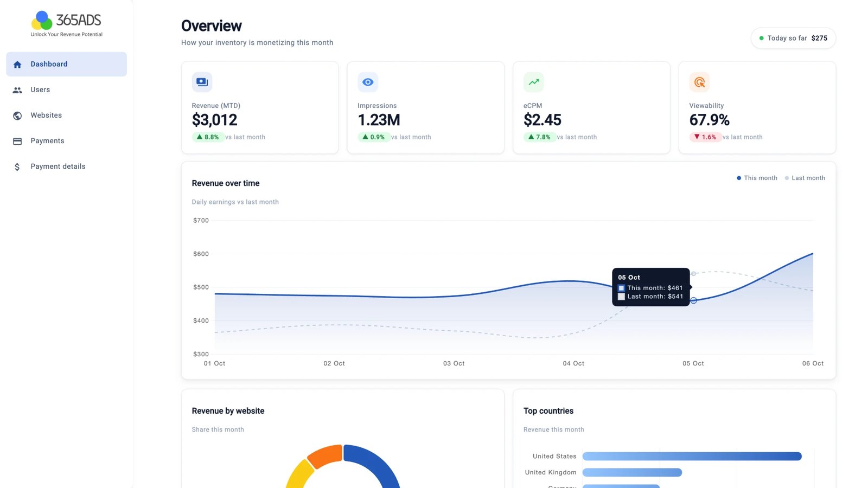Toggle the This month legend series
Screen dimensions: 868x488
(x=757, y=178)
